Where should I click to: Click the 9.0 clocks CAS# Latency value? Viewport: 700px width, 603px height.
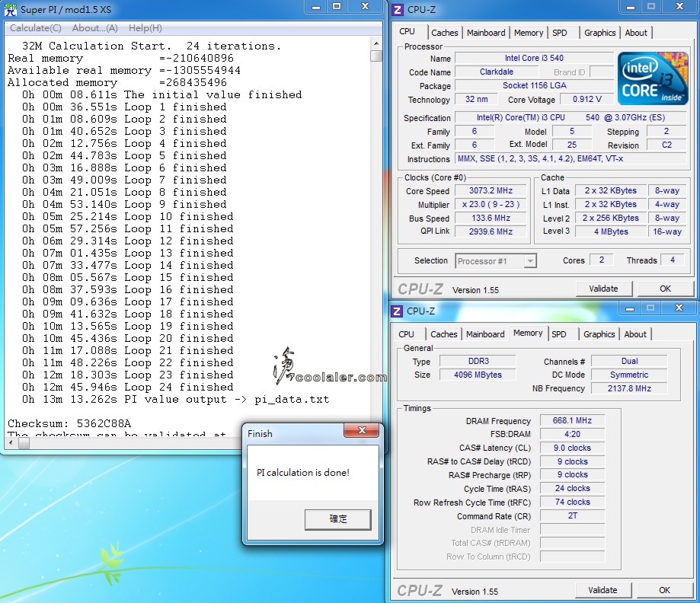tap(572, 448)
